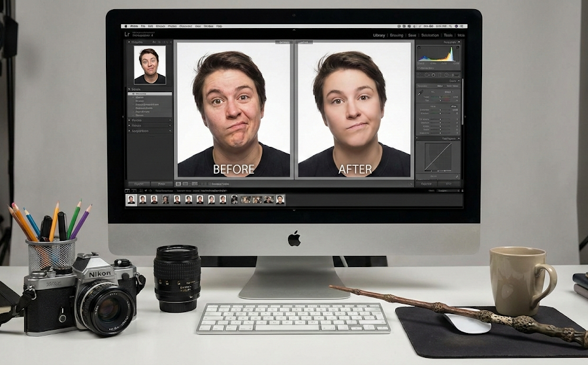Collapse the Basic panel header triangle
588x365 pixels.
459,80
